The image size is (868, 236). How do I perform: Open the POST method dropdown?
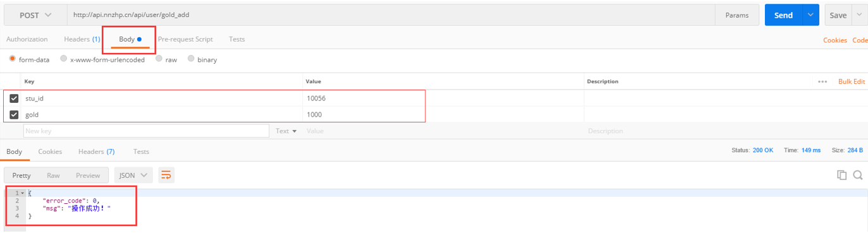[x=35, y=15]
